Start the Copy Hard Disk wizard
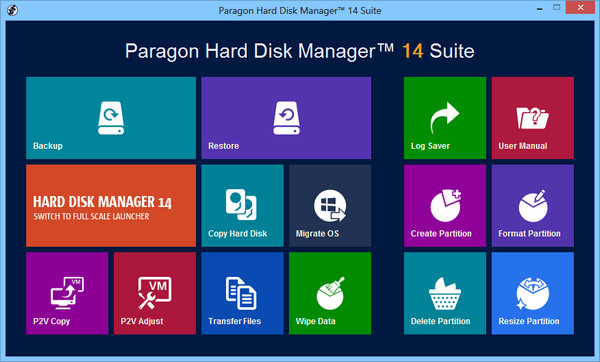The height and width of the screenshot is (362, 600). pos(242,205)
